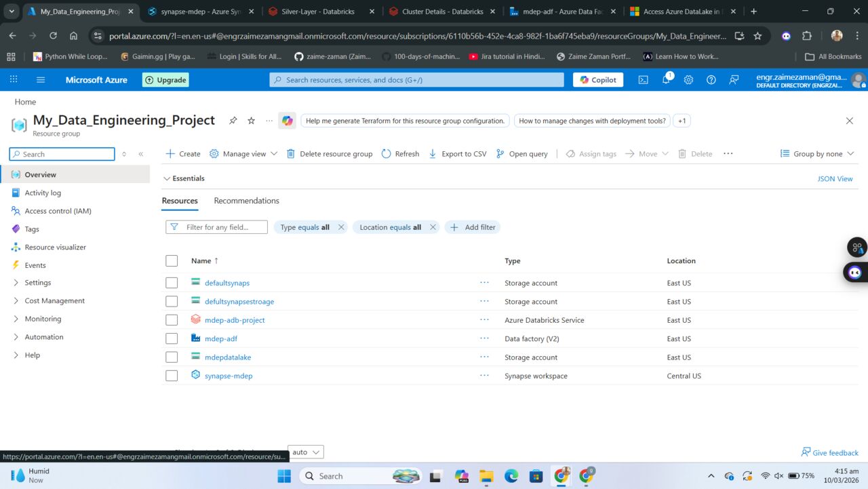Open the Group by none dropdown
This screenshot has height=489, width=868.
[817, 154]
